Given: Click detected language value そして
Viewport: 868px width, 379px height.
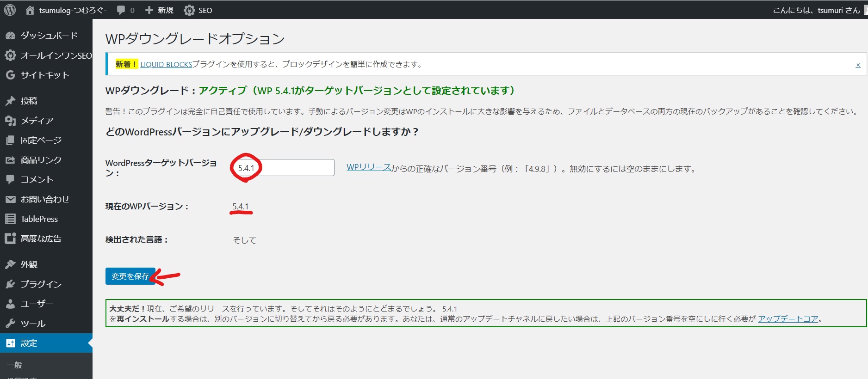Looking at the screenshot, I should point(244,240).
